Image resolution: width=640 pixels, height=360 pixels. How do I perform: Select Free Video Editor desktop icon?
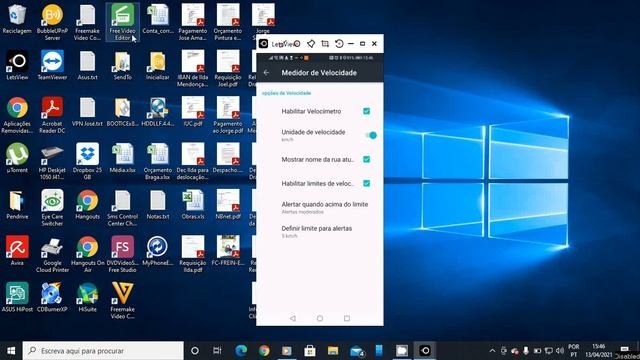click(x=122, y=22)
